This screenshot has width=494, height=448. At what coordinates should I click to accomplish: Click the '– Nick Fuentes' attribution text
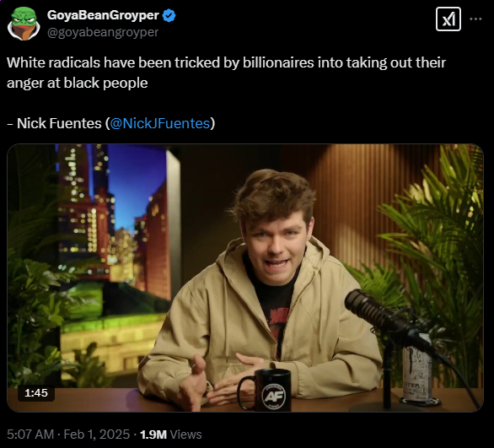coord(54,123)
